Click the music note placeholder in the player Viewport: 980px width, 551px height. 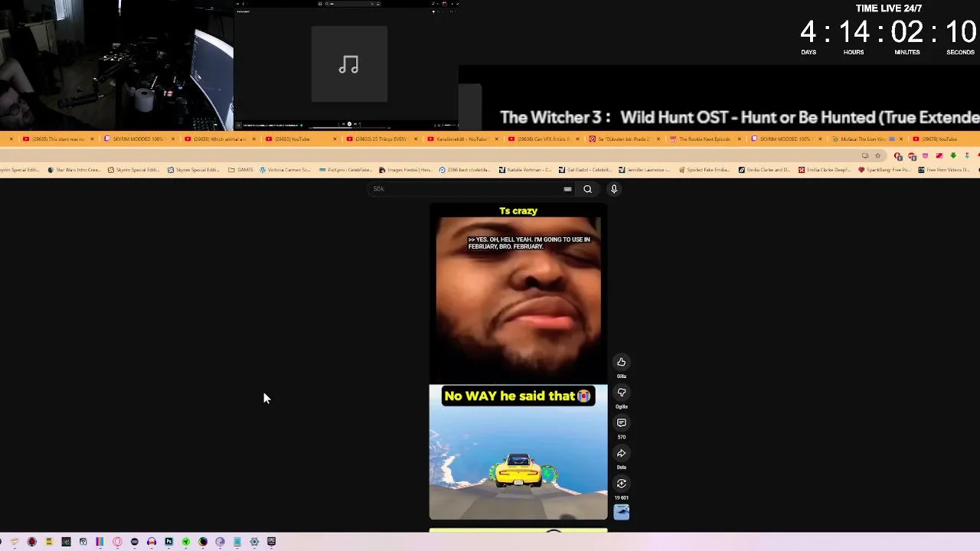coord(349,64)
